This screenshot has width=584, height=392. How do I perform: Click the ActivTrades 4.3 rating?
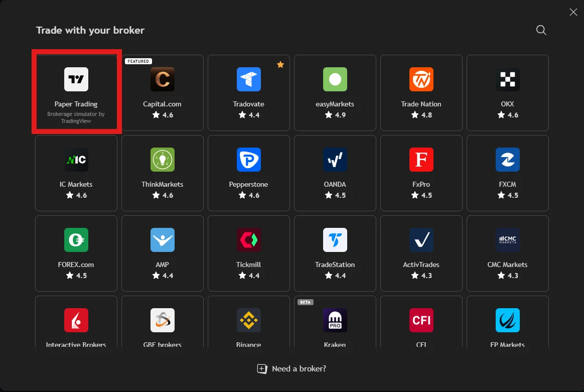(x=421, y=276)
